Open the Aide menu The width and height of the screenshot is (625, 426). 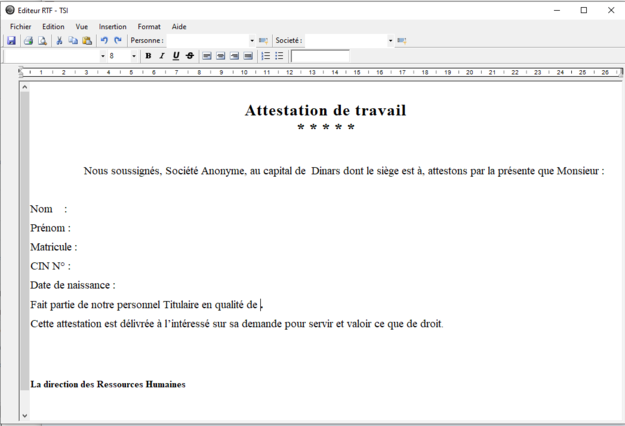coord(179,27)
